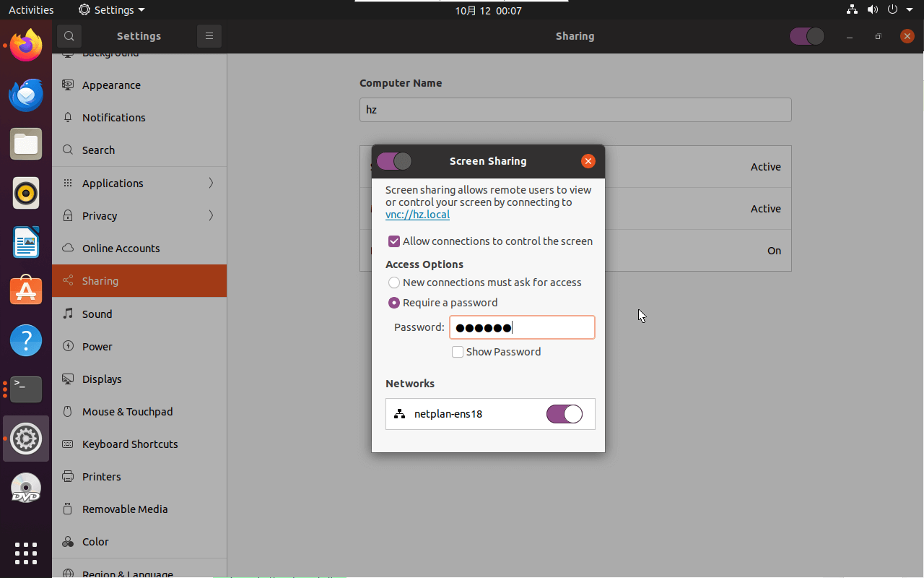Enable the Show Password checkbox
This screenshot has width=924, height=578.
(457, 352)
